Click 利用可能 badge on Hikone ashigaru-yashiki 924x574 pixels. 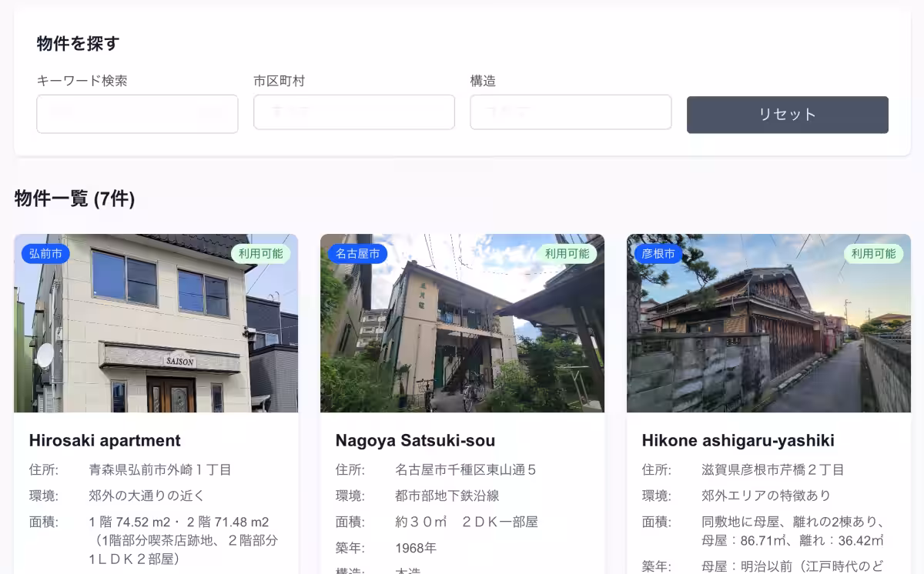point(873,253)
